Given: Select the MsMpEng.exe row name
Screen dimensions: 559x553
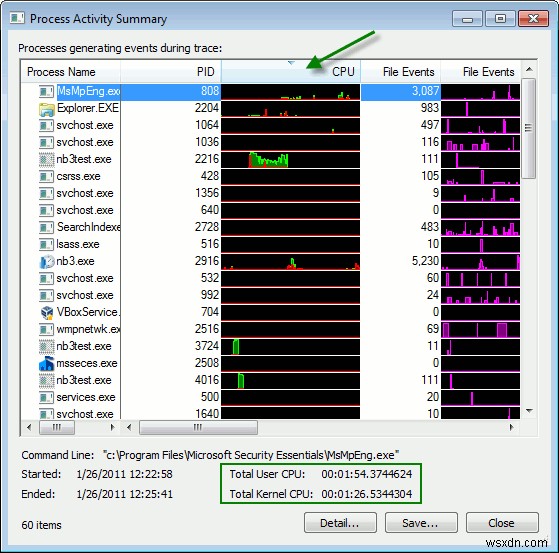Looking at the screenshot, I should [88, 92].
